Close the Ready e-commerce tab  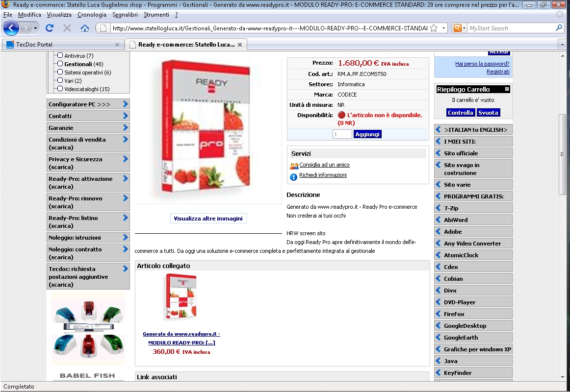[240, 45]
